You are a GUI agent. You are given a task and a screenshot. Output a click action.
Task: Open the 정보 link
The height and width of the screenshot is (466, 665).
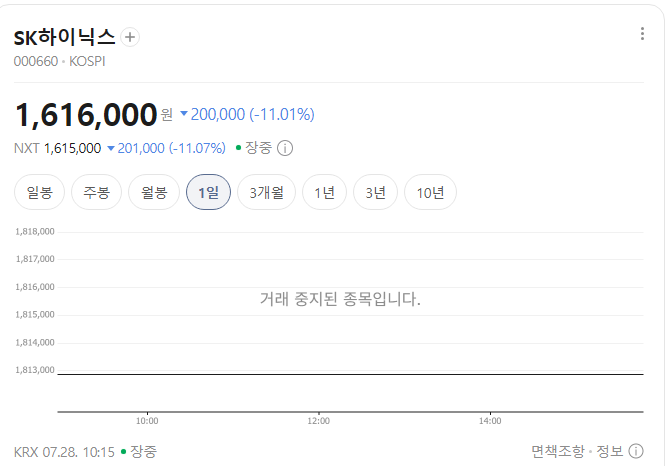coord(610,451)
